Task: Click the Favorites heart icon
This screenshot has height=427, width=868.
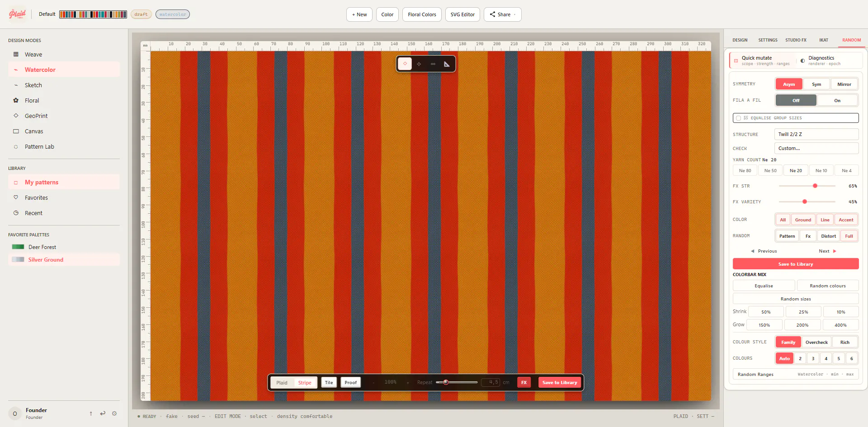Action: (16, 197)
